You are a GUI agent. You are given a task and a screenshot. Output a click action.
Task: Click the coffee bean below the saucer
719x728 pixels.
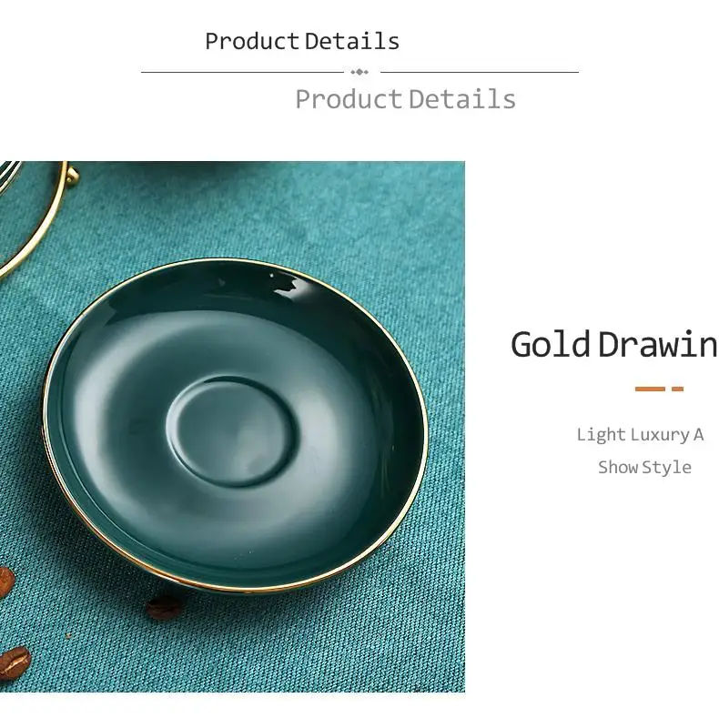click(164, 609)
